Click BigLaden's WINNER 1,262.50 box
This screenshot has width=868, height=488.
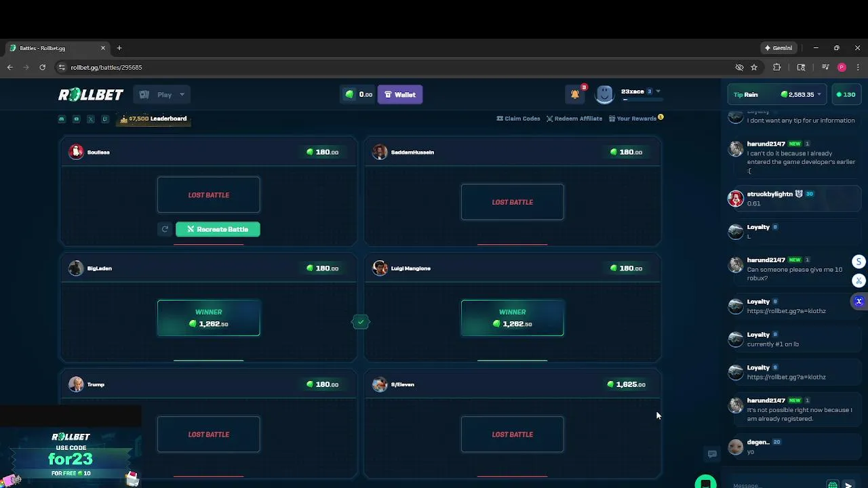coord(208,318)
